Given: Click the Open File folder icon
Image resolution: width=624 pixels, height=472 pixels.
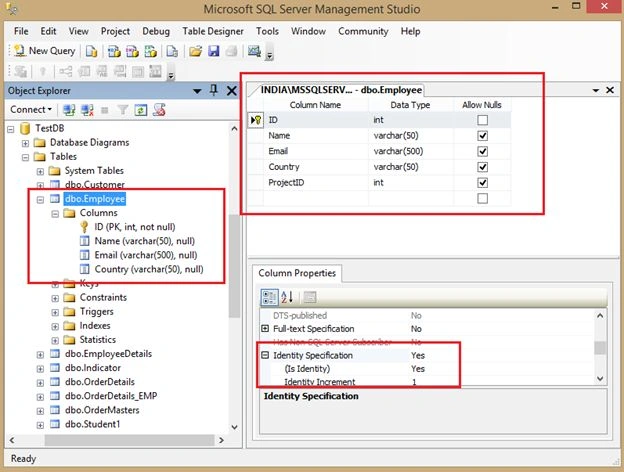Looking at the screenshot, I should tap(195, 51).
